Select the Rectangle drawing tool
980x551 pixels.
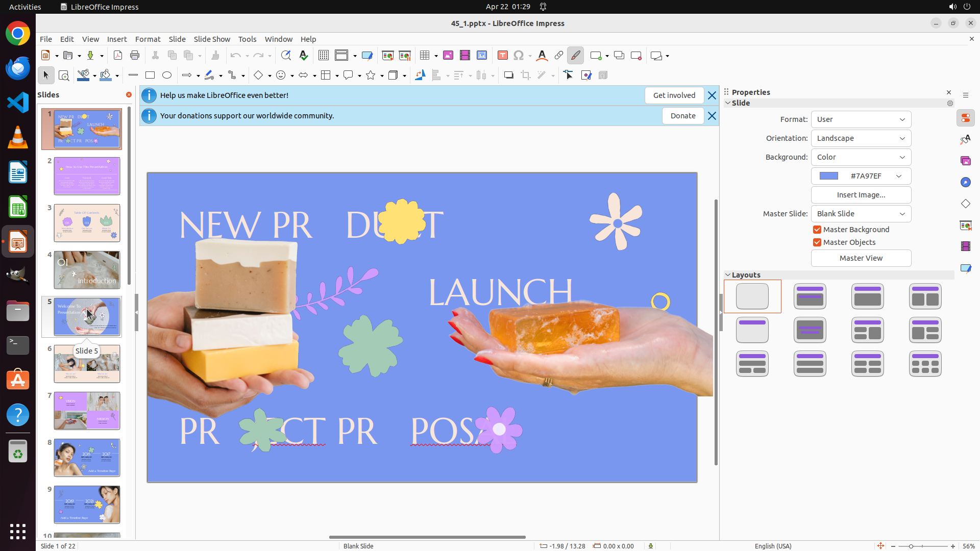(150, 76)
